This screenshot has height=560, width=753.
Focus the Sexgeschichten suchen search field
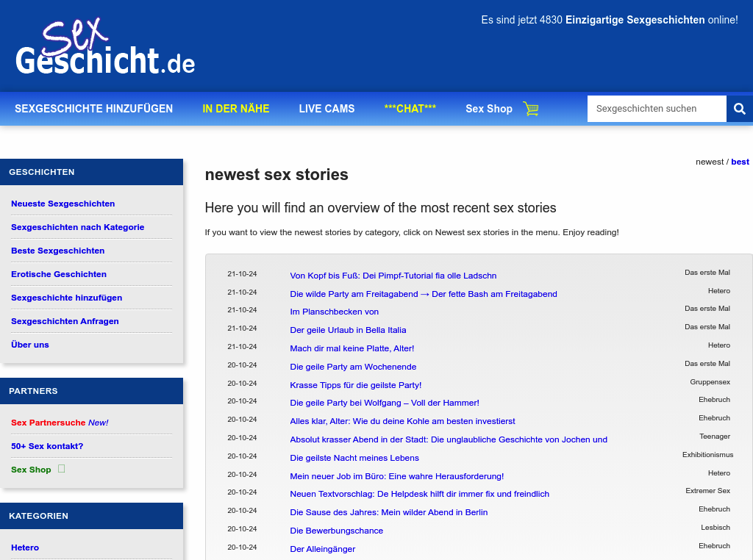pyautogui.click(x=656, y=109)
